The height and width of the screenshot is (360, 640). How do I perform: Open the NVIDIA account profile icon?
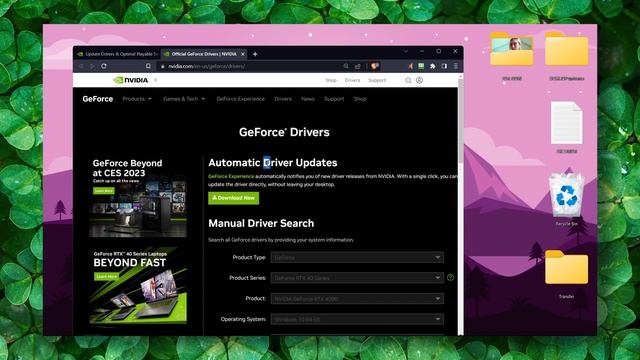(x=419, y=80)
